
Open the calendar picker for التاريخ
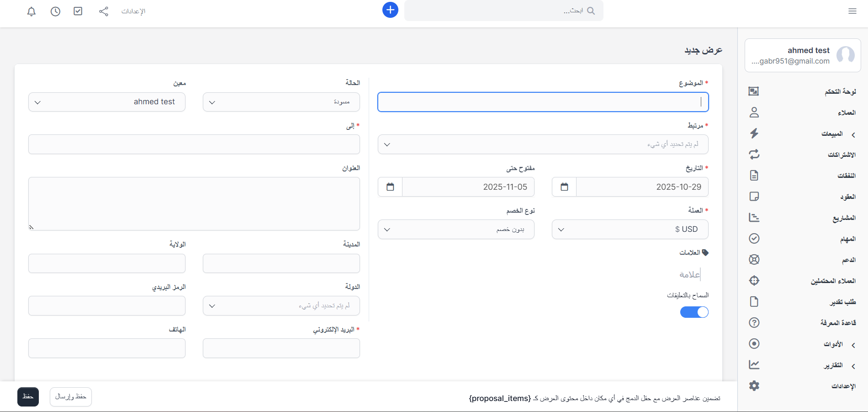(x=564, y=187)
